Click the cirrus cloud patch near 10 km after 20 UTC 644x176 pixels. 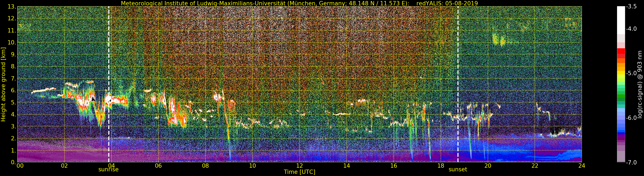(499, 40)
